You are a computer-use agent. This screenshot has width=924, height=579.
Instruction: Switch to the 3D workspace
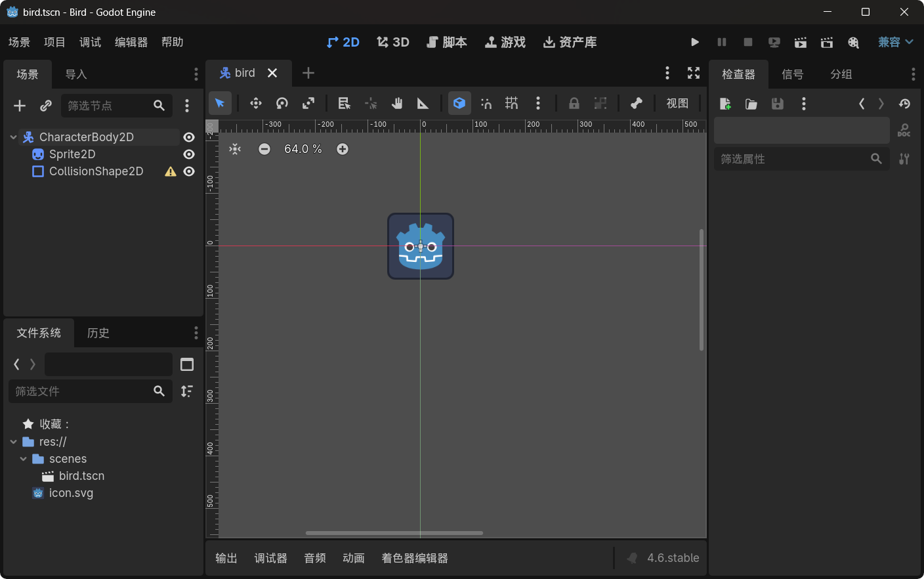click(393, 42)
